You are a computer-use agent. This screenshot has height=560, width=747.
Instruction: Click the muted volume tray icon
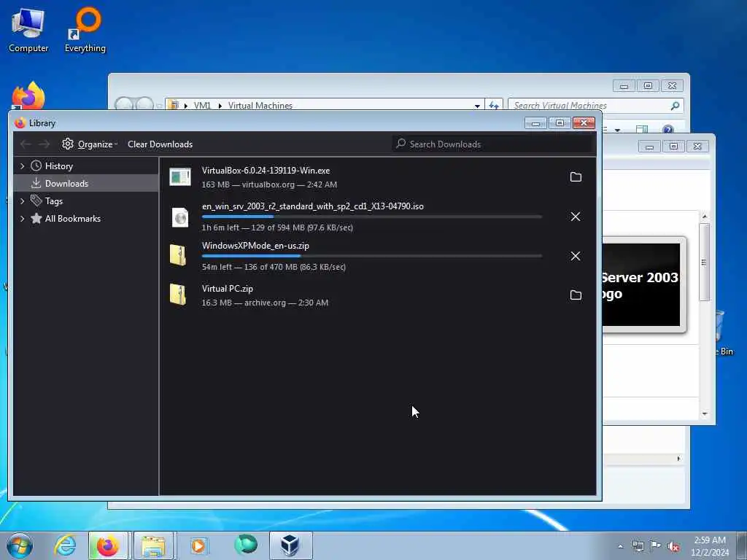[673, 546]
